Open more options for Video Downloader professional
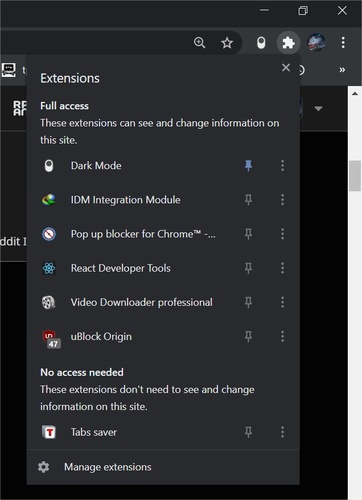 coord(282,302)
